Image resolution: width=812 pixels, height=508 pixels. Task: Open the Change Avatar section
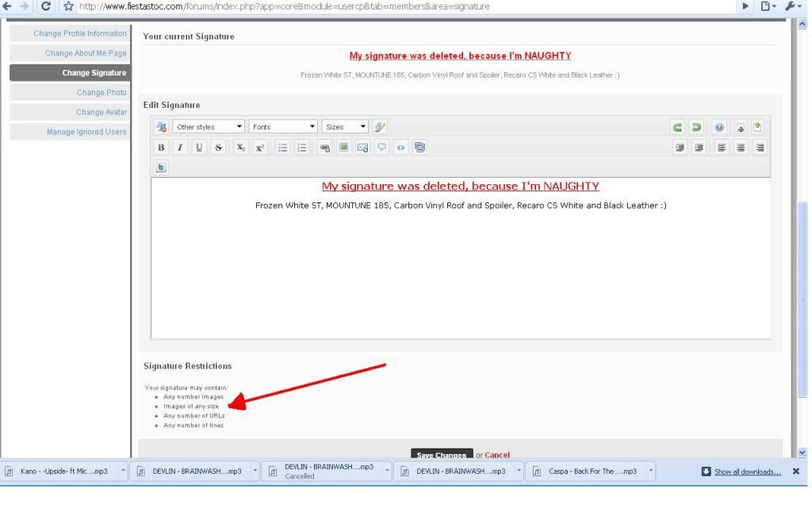tap(101, 112)
